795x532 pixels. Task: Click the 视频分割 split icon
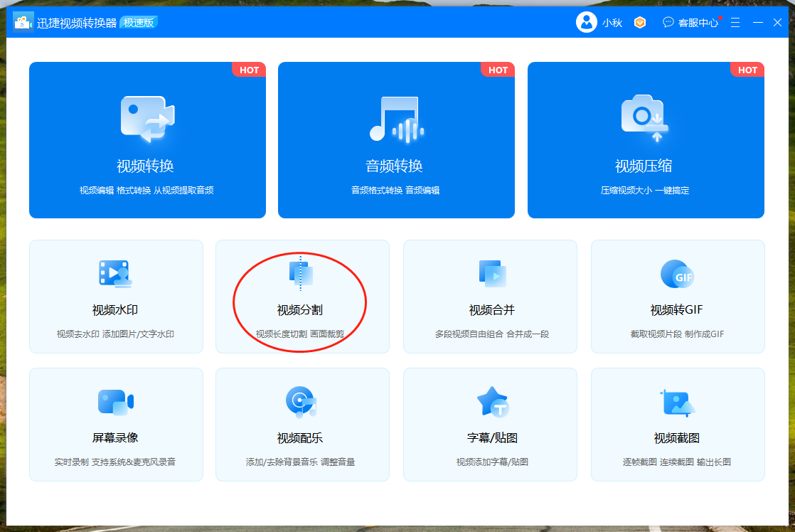tap(302, 274)
